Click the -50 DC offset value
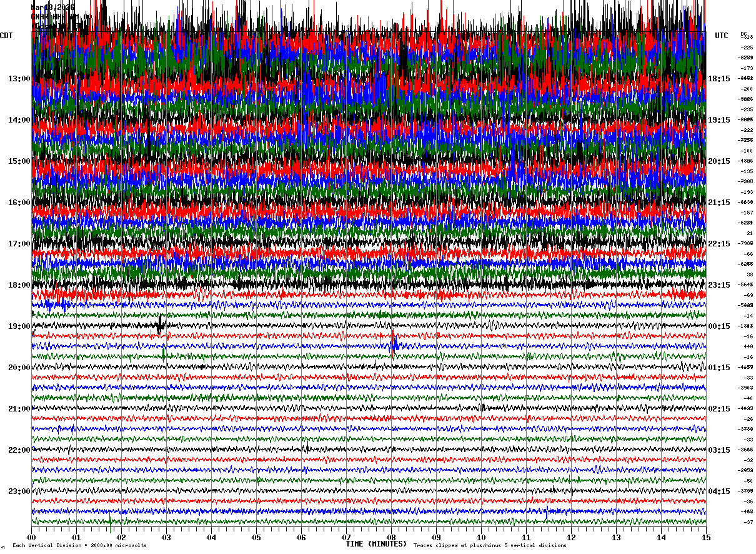 (748, 481)
